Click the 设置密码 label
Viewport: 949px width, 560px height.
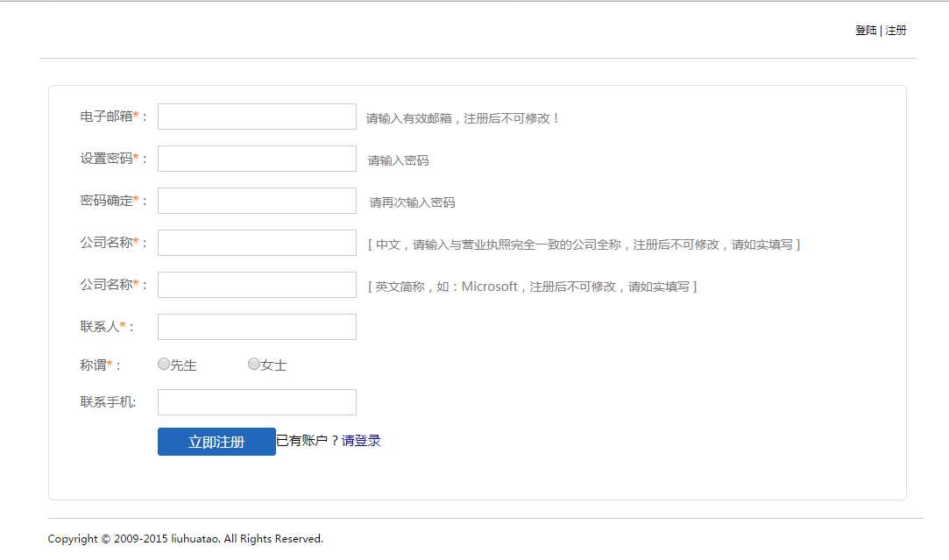click(x=113, y=159)
